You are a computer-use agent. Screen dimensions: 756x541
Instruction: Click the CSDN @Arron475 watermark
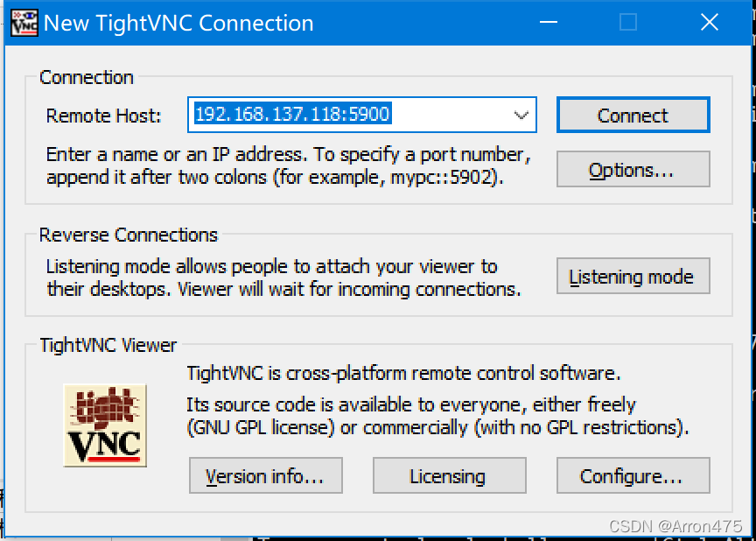coord(675,526)
